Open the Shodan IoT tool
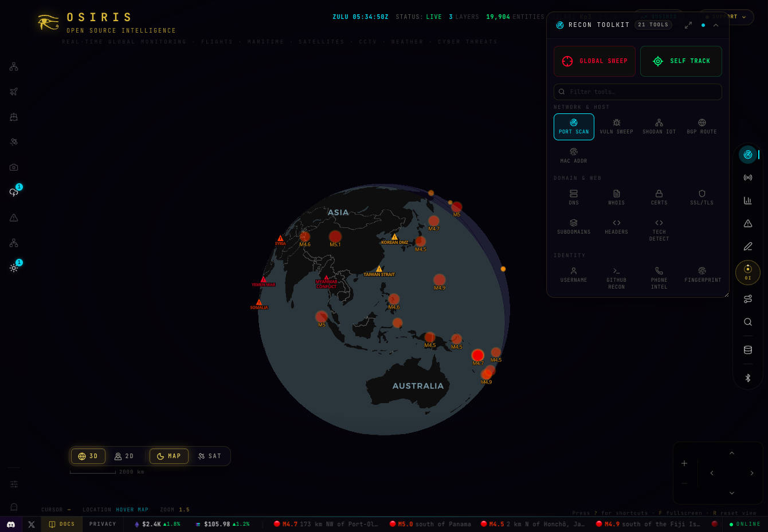 tap(659, 127)
